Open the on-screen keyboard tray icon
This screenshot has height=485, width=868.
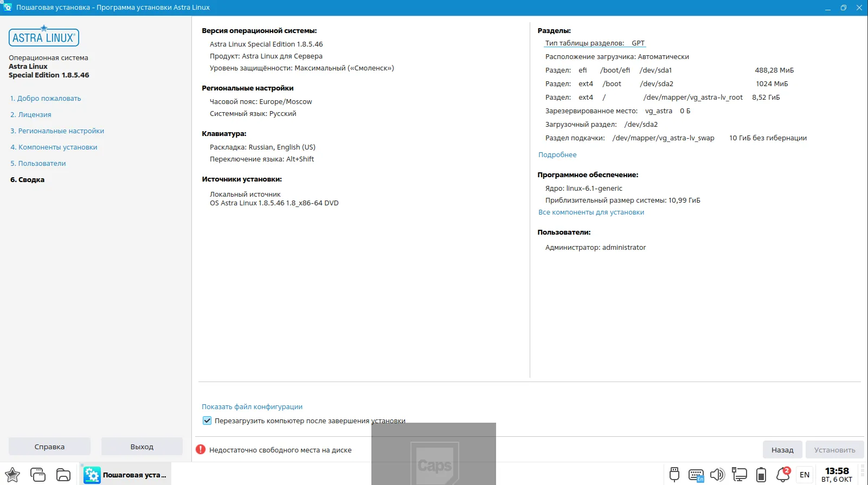pos(696,475)
